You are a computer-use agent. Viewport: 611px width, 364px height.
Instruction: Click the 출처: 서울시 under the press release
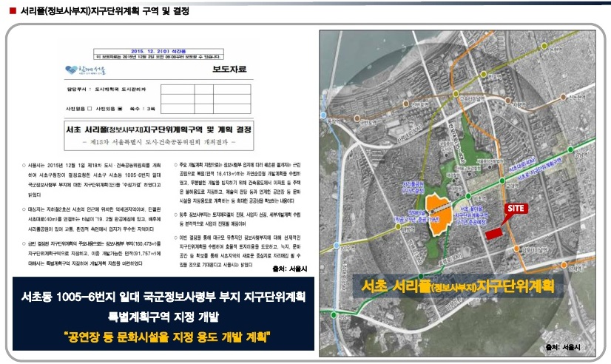coord(290,269)
